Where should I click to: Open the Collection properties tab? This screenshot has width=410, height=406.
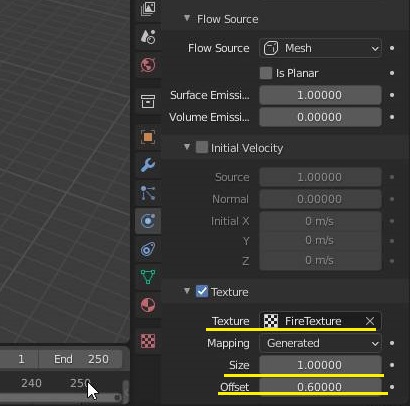coord(148,101)
